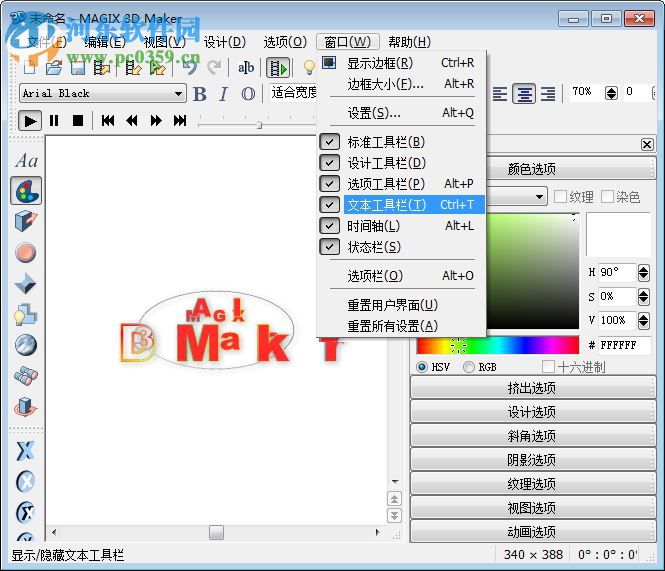
Task: Toggle Text toolbar (文本工具栏) menu item
Action: tap(401, 205)
